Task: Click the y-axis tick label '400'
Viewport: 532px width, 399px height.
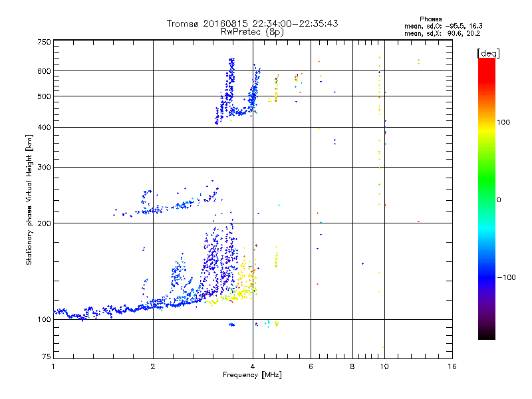Action: point(44,127)
